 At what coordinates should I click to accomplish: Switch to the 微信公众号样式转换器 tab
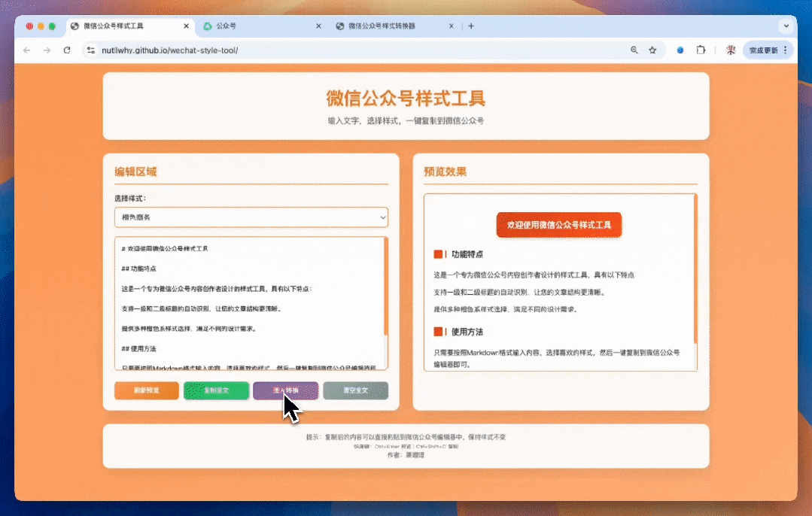394,26
